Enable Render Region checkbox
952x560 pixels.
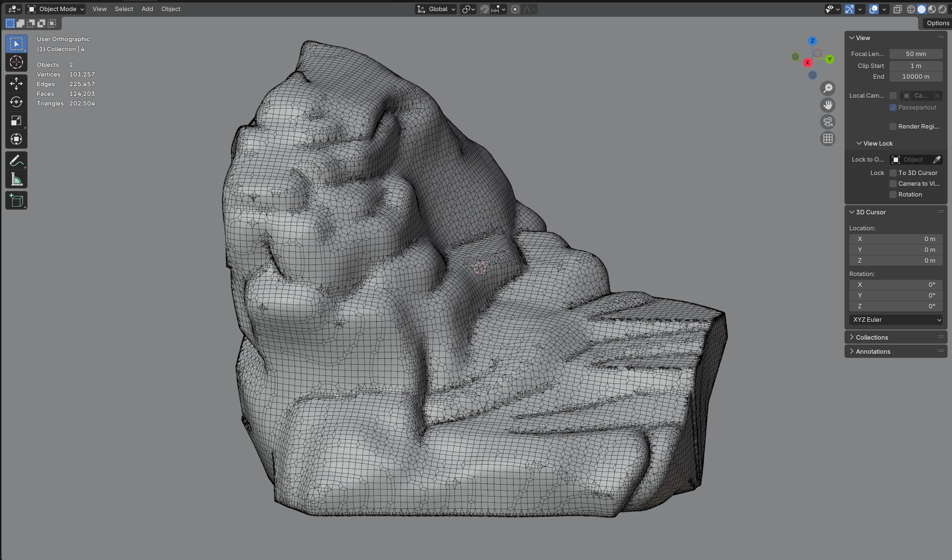click(x=893, y=126)
